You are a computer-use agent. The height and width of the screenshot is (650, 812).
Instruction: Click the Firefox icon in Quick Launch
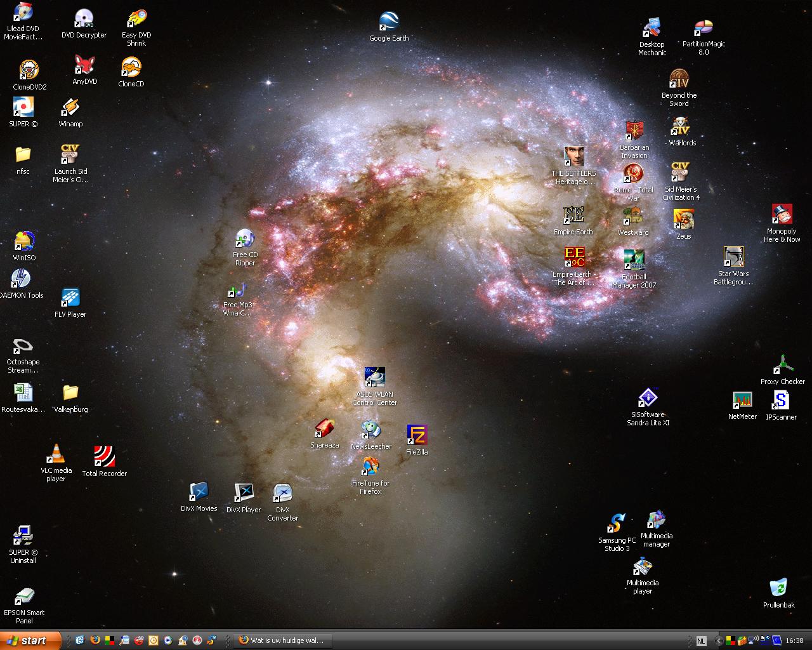(x=95, y=640)
